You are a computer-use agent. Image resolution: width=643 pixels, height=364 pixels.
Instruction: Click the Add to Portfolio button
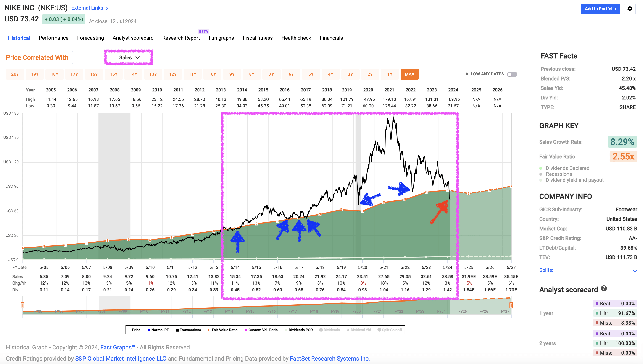point(600,9)
